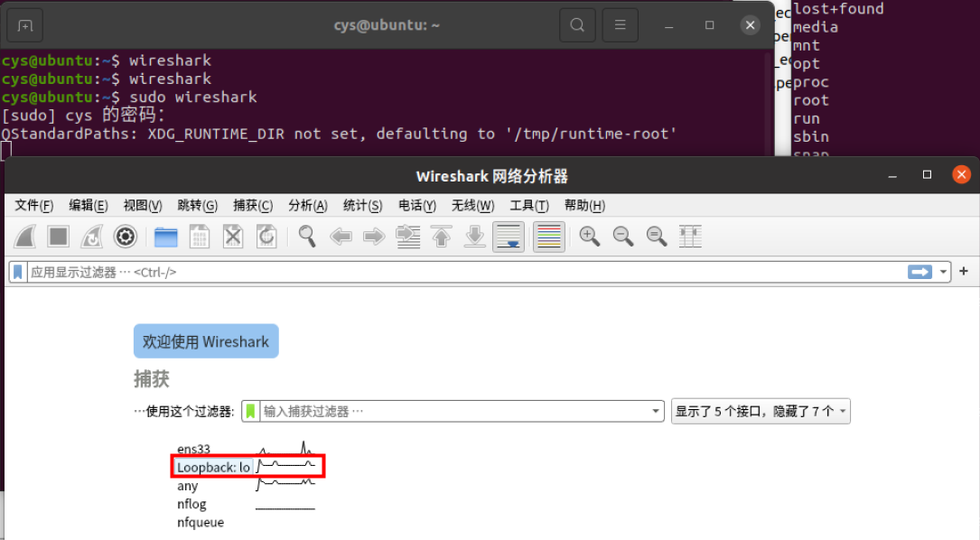The width and height of the screenshot is (980, 540).
Task: Open 编辑(E) menu
Action: 89,206
